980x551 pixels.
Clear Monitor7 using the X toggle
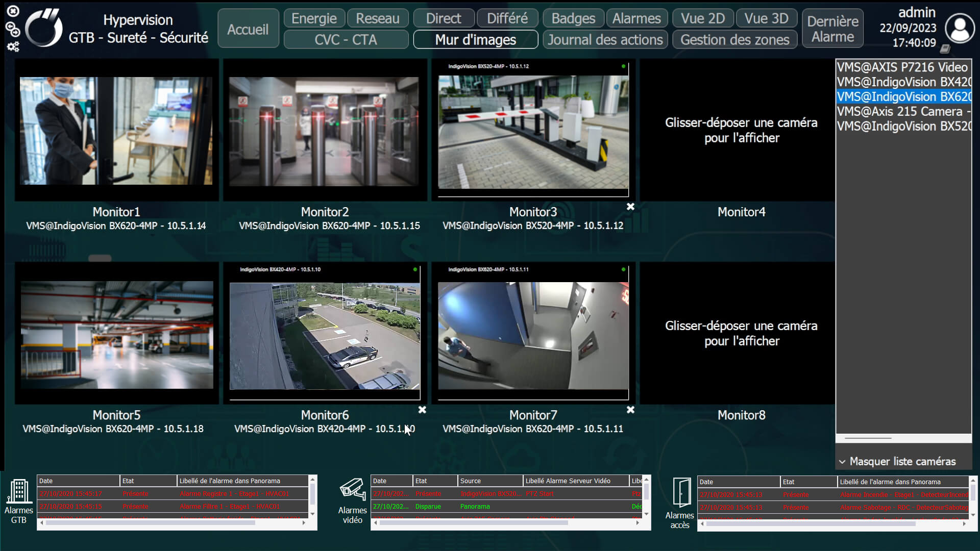pos(630,410)
